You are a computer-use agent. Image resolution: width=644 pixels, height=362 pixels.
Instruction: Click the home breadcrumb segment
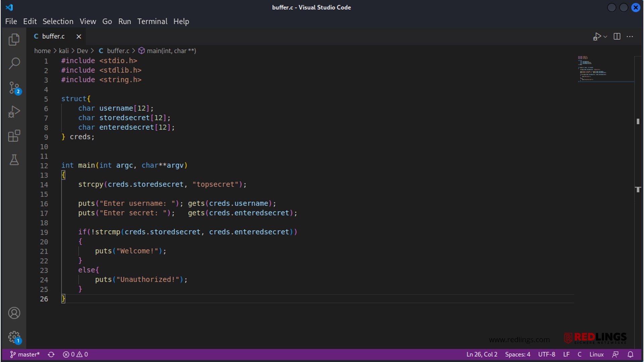[x=42, y=51]
